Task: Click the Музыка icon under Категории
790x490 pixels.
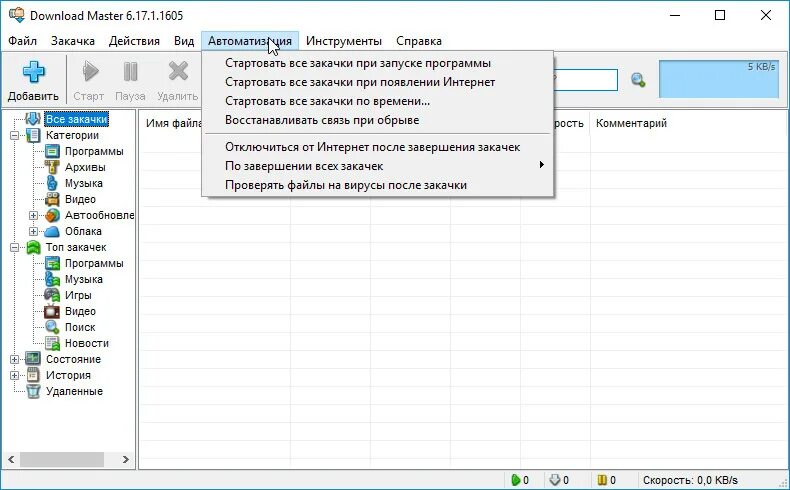Action: 52,183
